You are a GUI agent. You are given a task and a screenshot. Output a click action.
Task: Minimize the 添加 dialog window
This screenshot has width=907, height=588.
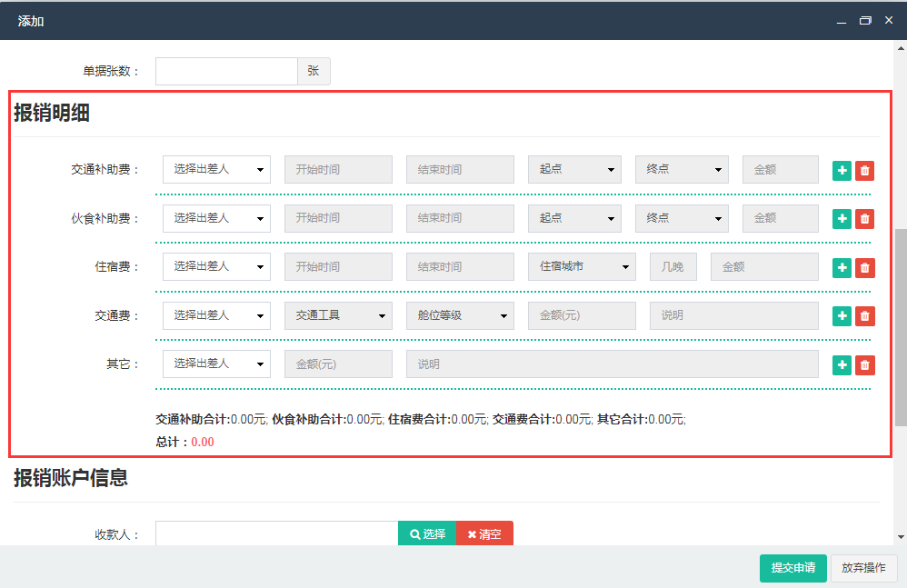coord(842,21)
